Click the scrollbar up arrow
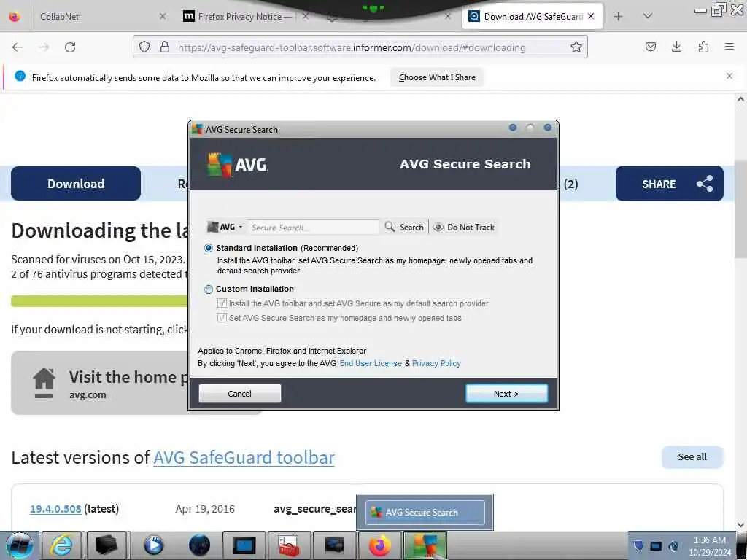 (x=740, y=99)
